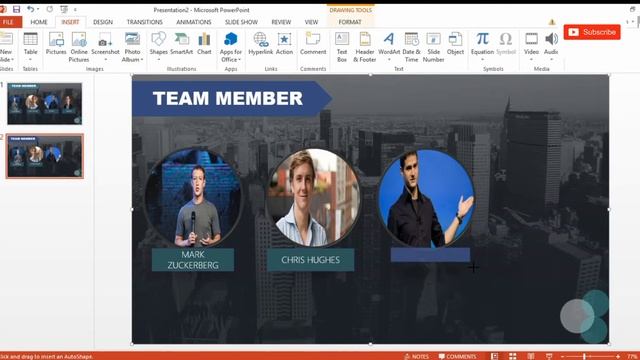The width and height of the screenshot is (640, 360).
Task: Open the VIEW tab
Action: tap(311, 22)
